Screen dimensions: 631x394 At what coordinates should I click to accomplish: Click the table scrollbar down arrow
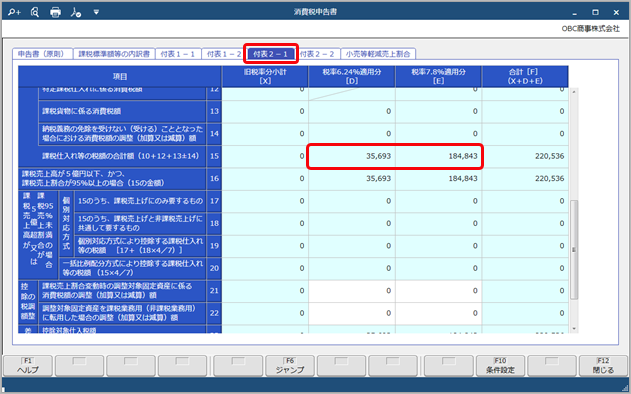pos(574,329)
